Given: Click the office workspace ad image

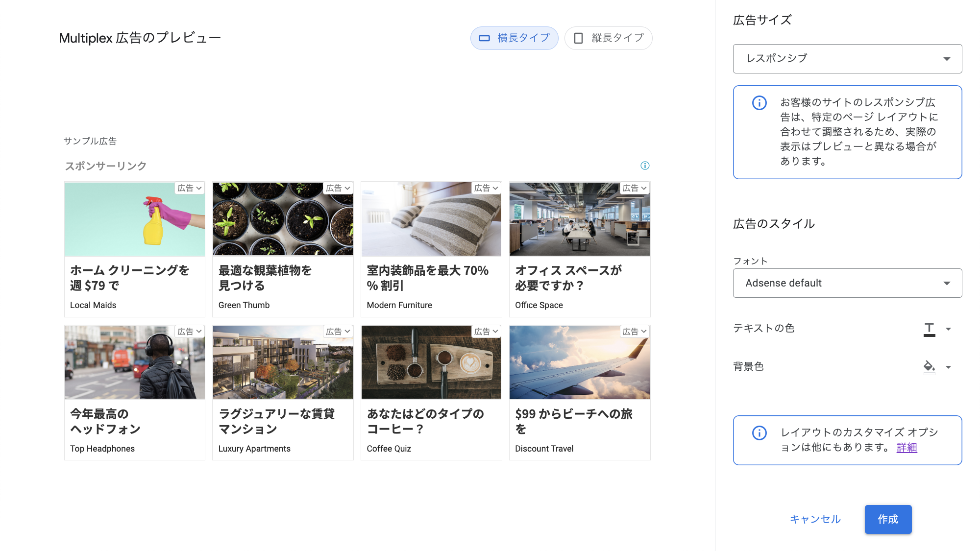Looking at the screenshot, I should pyautogui.click(x=580, y=219).
